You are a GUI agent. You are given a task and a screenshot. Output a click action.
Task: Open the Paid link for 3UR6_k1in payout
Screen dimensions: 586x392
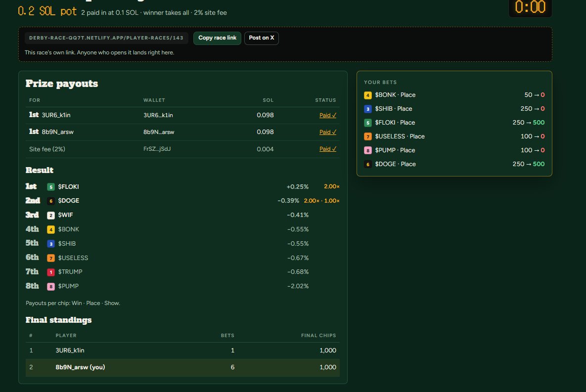point(327,115)
